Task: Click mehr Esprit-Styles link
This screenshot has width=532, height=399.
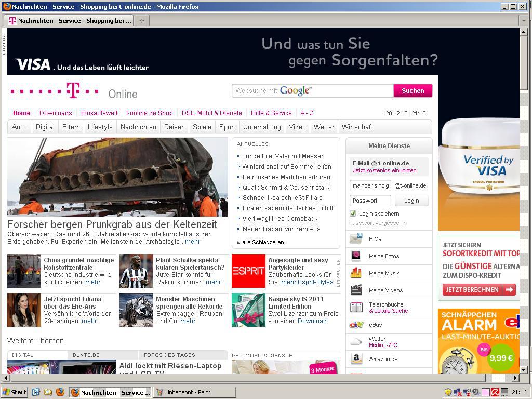Action: tap(307, 282)
